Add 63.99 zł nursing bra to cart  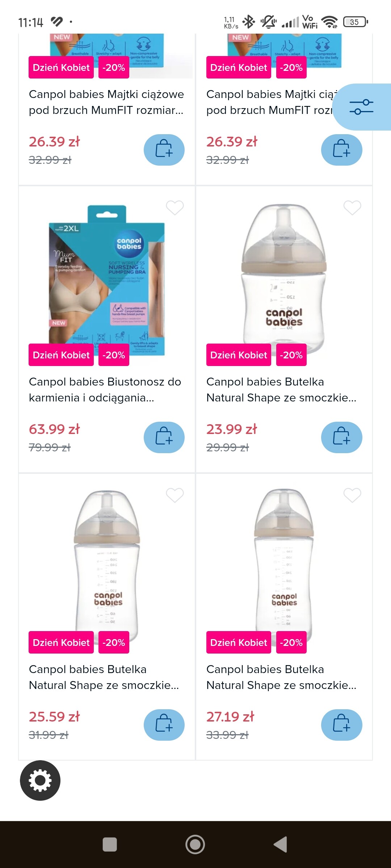(x=164, y=437)
